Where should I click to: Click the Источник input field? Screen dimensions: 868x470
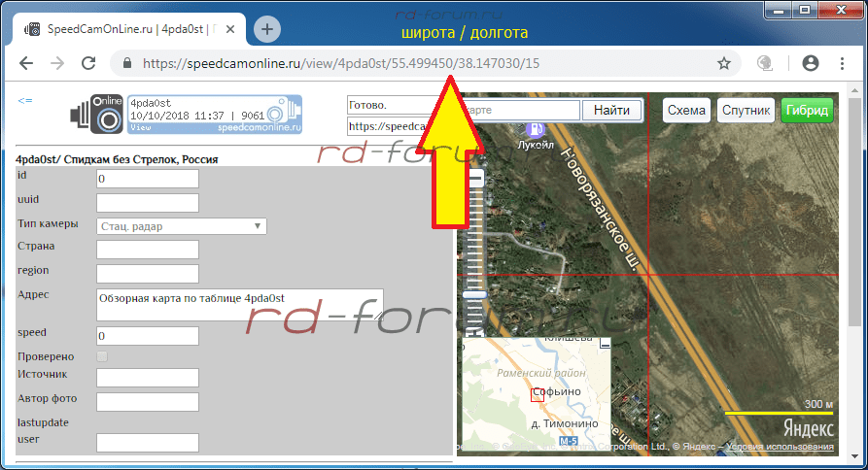click(147, 378)
